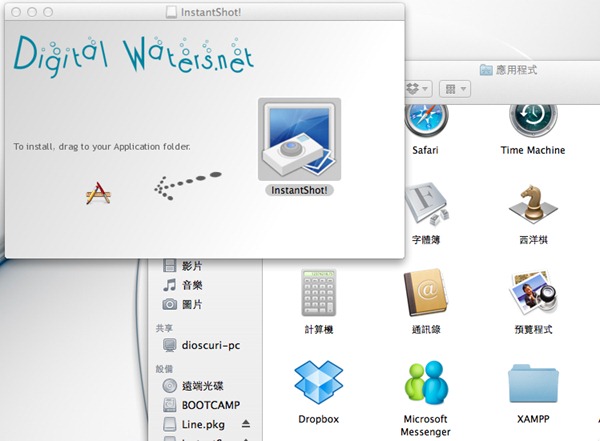
Task: Open the XAMPP folder
Action: click(x=533, y=384)
